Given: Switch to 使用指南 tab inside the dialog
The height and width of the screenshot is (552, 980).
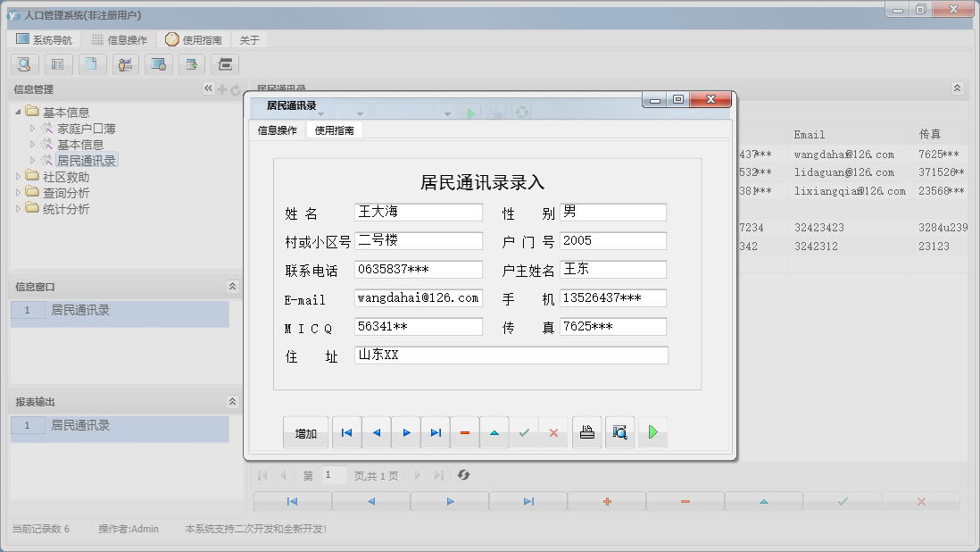Looking at the screenshot, I should (335, 130).
